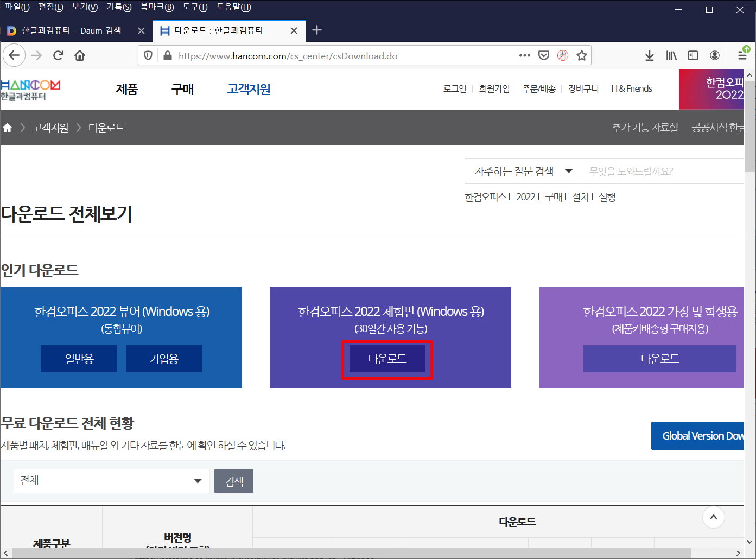756x559 pixels.
Task: Open the 주문/배송 link
Action: (539, 88)
